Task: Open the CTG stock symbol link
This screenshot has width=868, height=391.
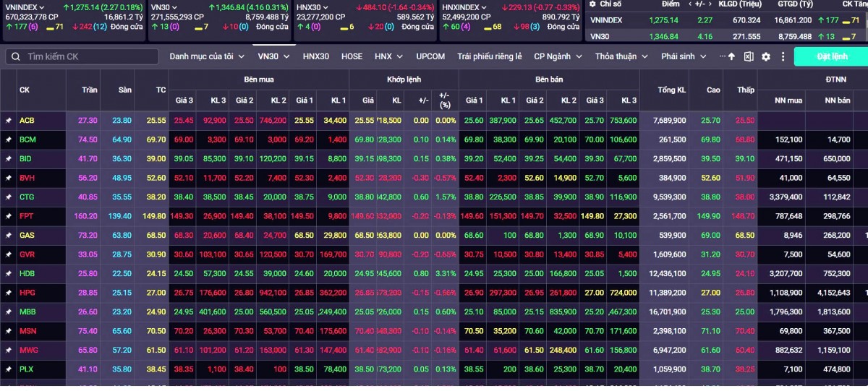Action: [27, 197]
